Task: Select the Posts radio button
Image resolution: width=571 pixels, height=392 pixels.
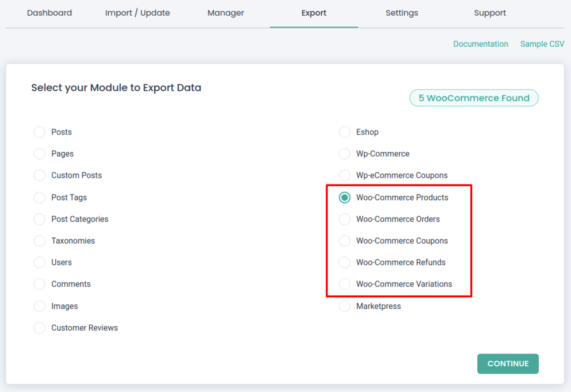Action: (x=40, y=132)
